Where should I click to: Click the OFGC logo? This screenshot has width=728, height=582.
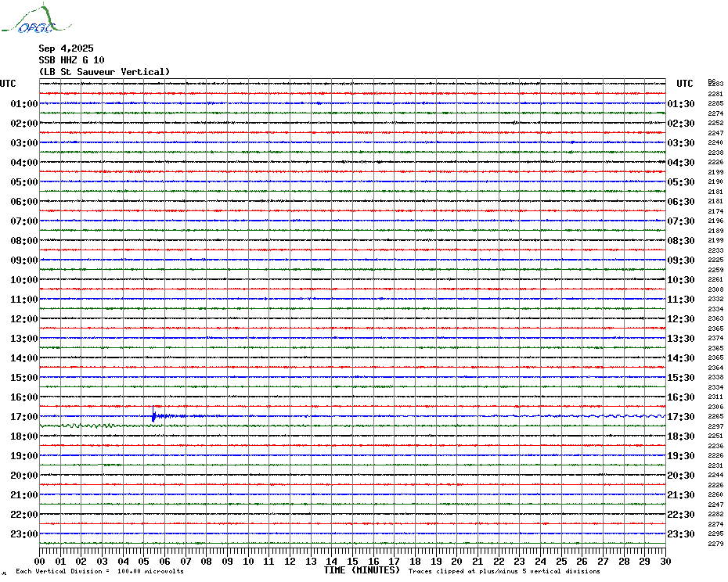37,19
